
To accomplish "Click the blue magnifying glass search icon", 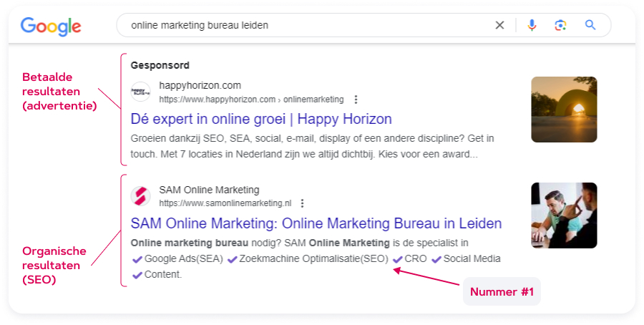I will coord(590,25).
